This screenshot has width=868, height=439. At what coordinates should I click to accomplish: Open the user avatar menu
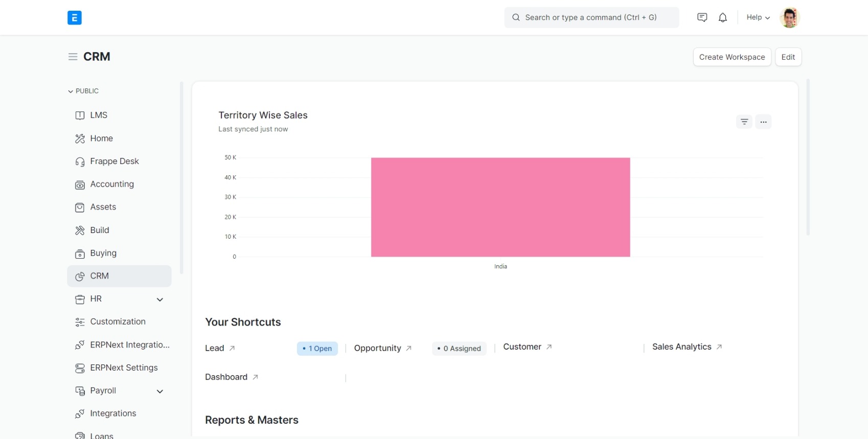coord(789,17)
